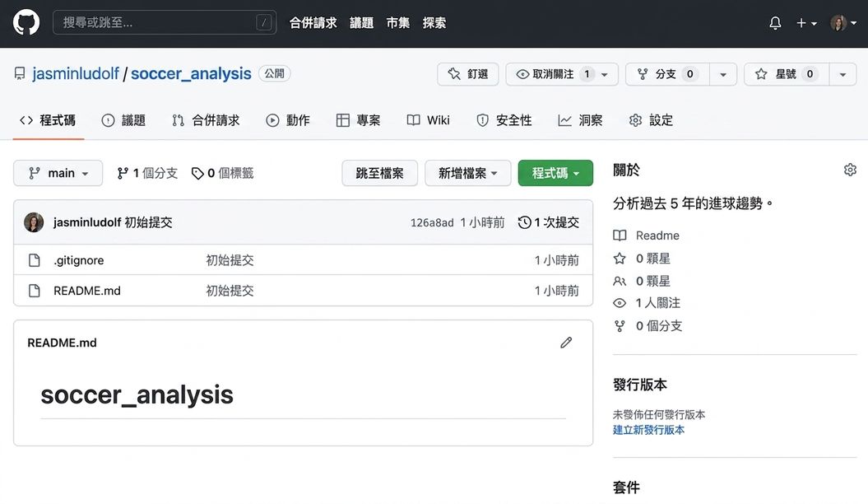Open the GitHub home logo

point(26,23)
